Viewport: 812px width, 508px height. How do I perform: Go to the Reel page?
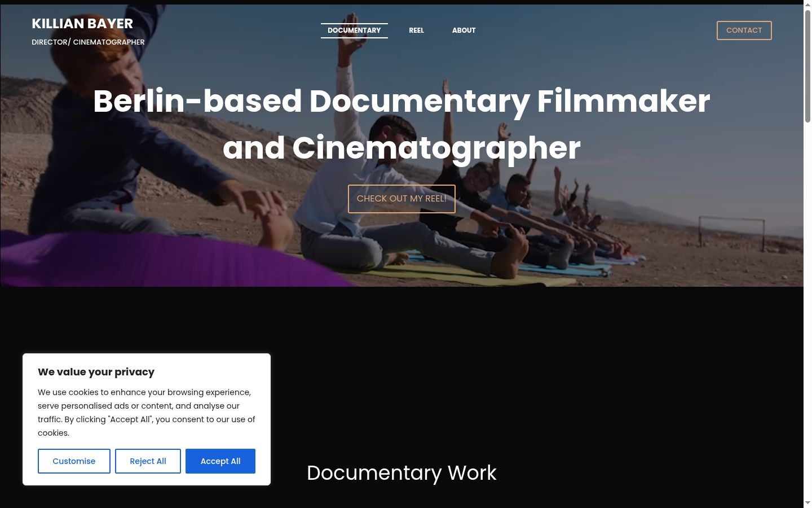click(416, 30)
